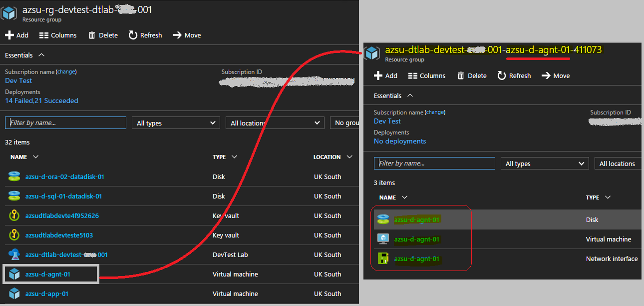The image size is (644, 306).
Task: Collapse Essentials section in right window
Action: point(394,95)
